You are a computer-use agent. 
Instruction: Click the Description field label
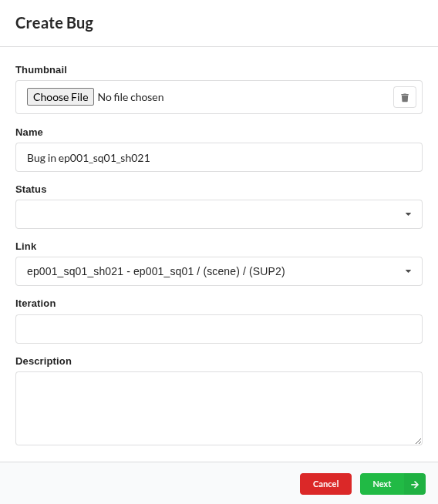point(43,361)
